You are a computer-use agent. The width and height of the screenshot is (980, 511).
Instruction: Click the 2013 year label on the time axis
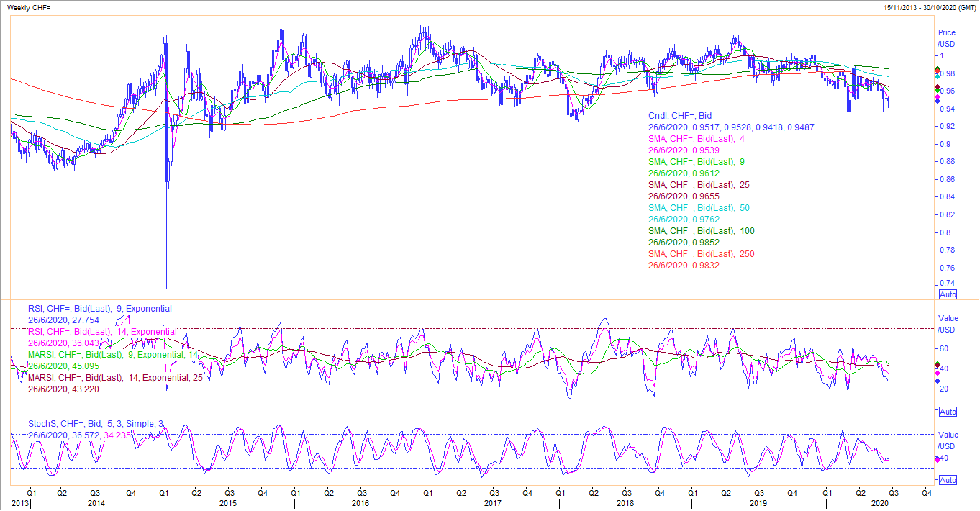point(19,505)
